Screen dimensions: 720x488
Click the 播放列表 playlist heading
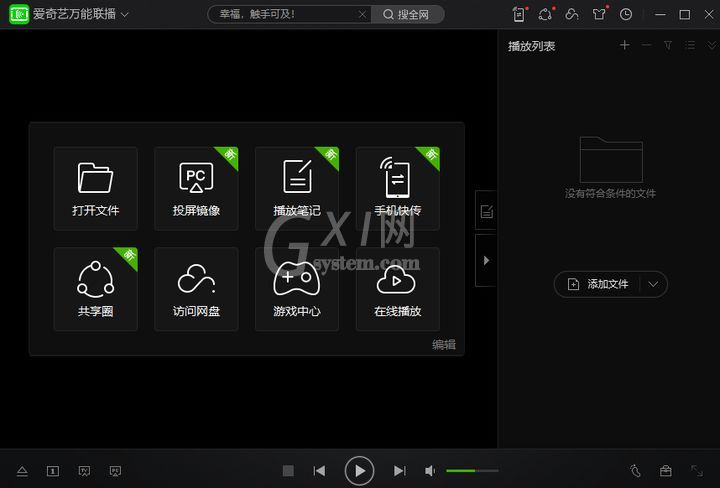pos(531,46)
